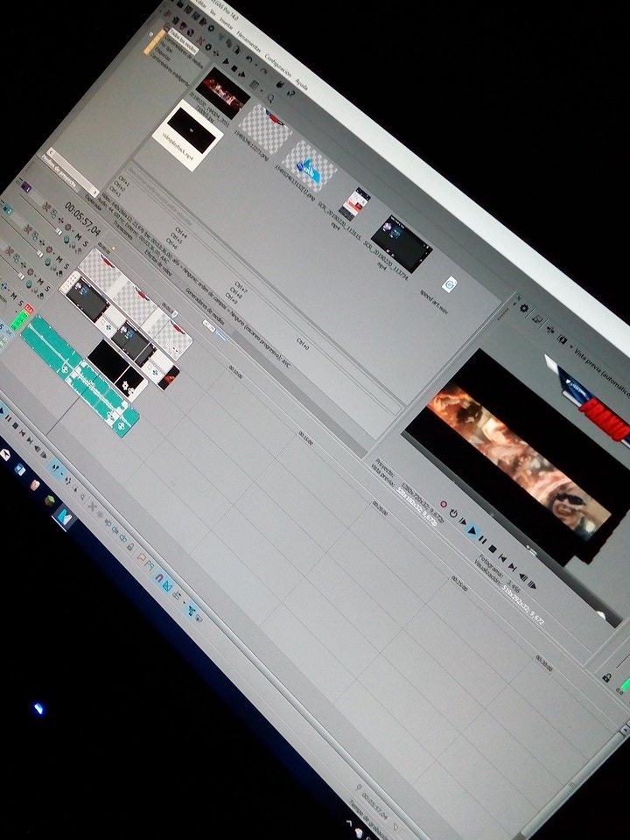Click the insert marker icon in the bottom toolbar

[x=142, y=557]
